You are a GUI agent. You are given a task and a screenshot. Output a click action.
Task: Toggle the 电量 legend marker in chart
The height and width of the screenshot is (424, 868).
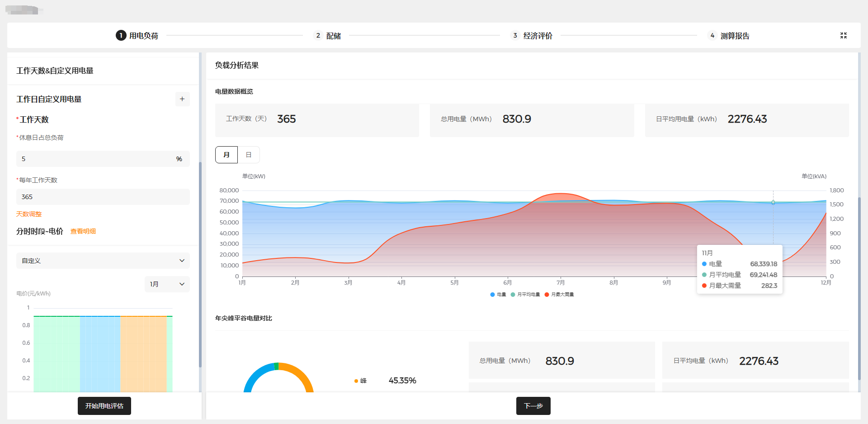(492, 295)
